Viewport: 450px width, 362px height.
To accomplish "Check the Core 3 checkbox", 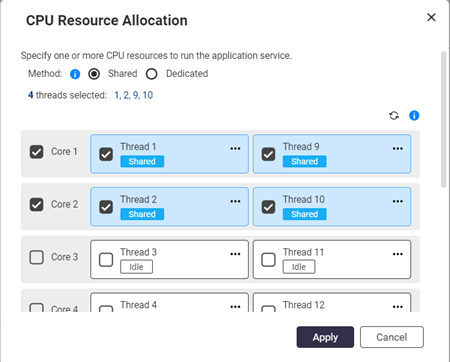I will point(36,257).
